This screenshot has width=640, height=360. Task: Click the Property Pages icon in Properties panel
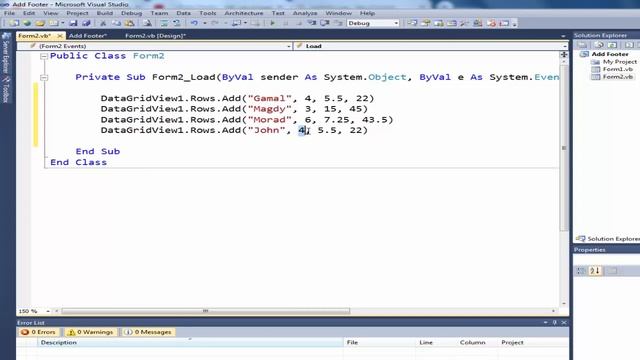coord(612,270)
